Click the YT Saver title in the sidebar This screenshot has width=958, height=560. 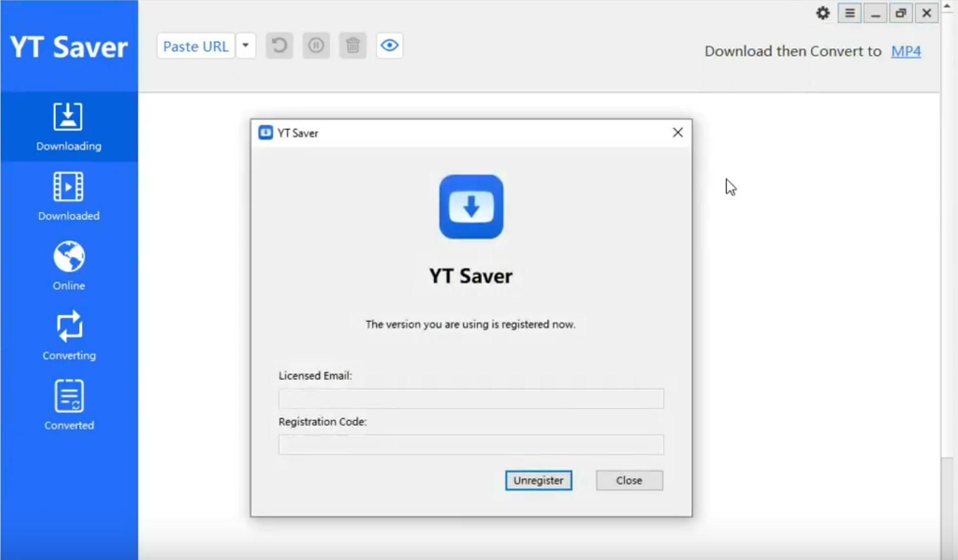tap(69, 47)
